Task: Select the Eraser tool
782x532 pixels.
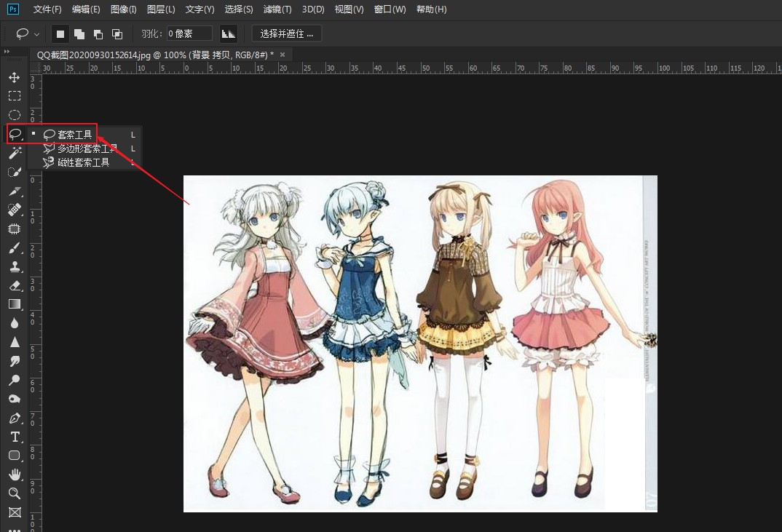Action: pyautogui.click(x=14, y=285)
